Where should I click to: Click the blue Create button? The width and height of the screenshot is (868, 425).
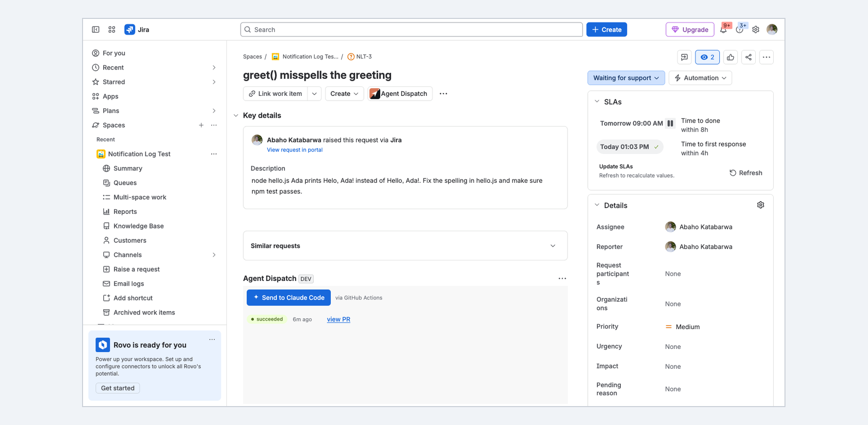607,29
